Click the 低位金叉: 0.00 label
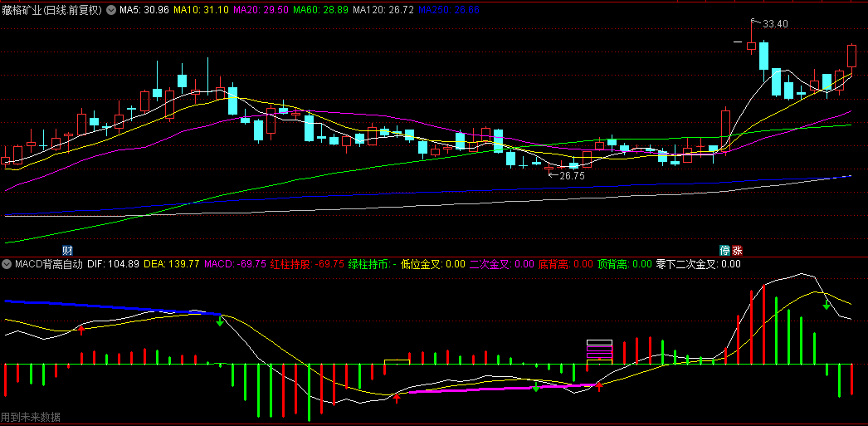Image resolution: width=868 pixels, height=426 pixels. click(433, 264)
